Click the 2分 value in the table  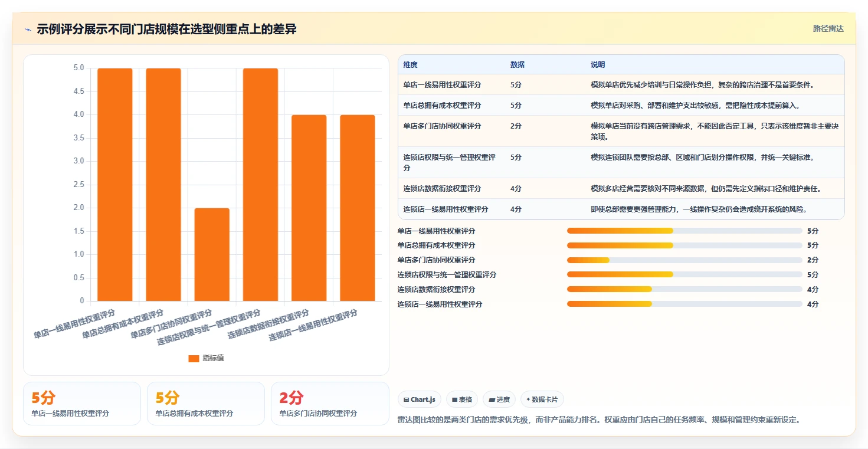tap(516, 126)
